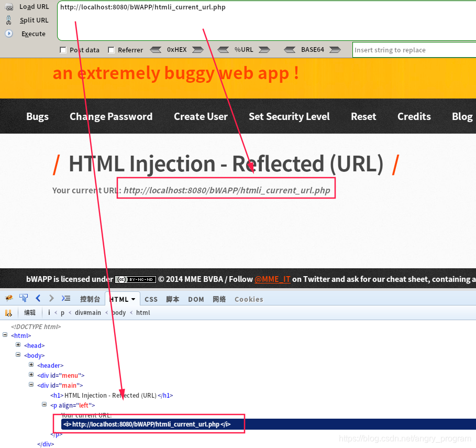
Task: Expand the head node
Action: 18,345
